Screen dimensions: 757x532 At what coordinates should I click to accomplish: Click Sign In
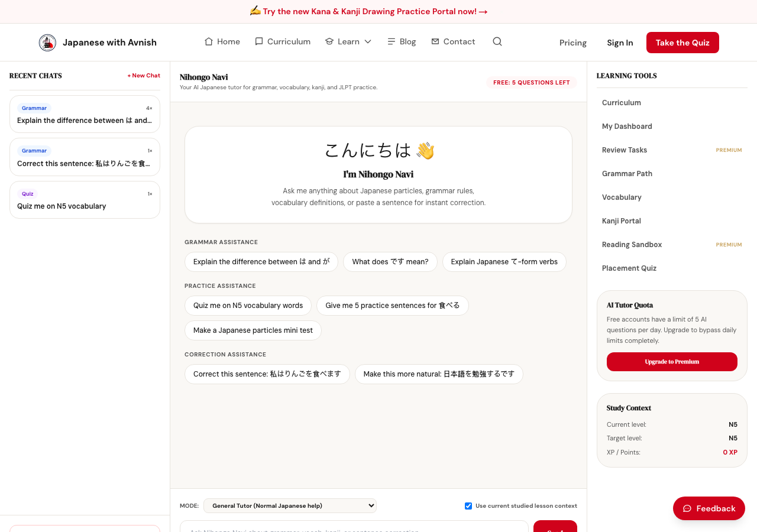[620, 43]
